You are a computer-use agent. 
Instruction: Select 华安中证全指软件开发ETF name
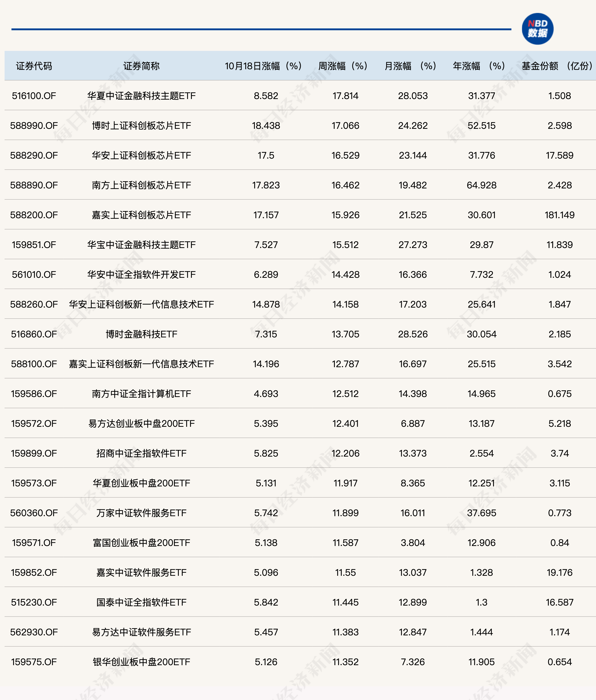click(141, 274)
